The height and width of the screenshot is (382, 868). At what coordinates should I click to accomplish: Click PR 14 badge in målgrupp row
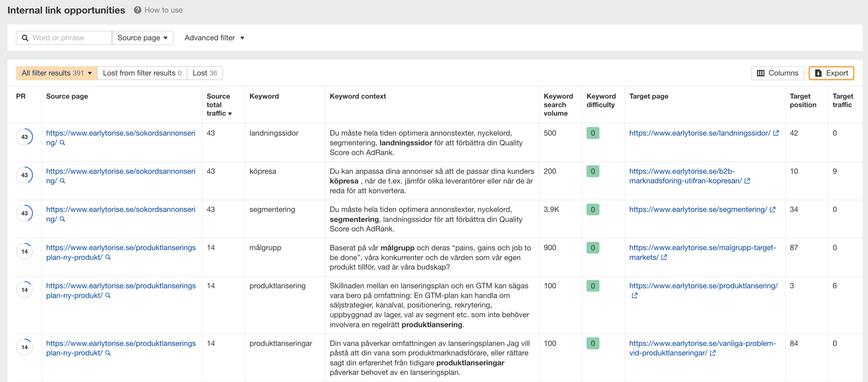(24, 252)
